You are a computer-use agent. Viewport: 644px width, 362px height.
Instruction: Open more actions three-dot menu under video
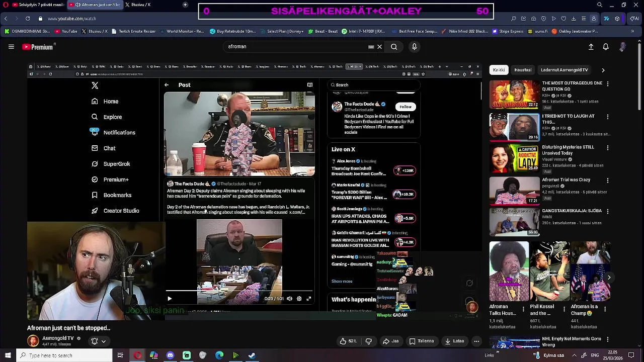[x=476, y=341]
